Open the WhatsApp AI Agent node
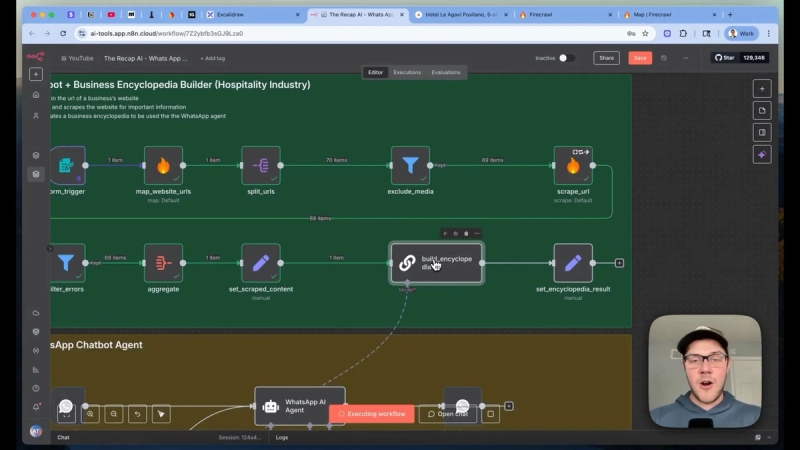Image resolution: width=800 pixels, height=450 pixels. (300, 406)
